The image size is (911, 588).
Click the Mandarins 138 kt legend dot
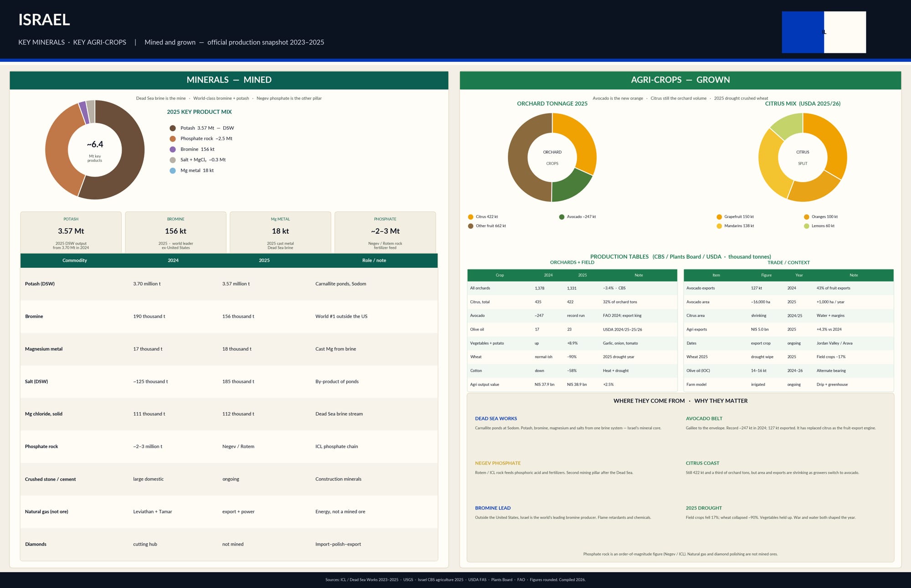[x=719, y=226]
